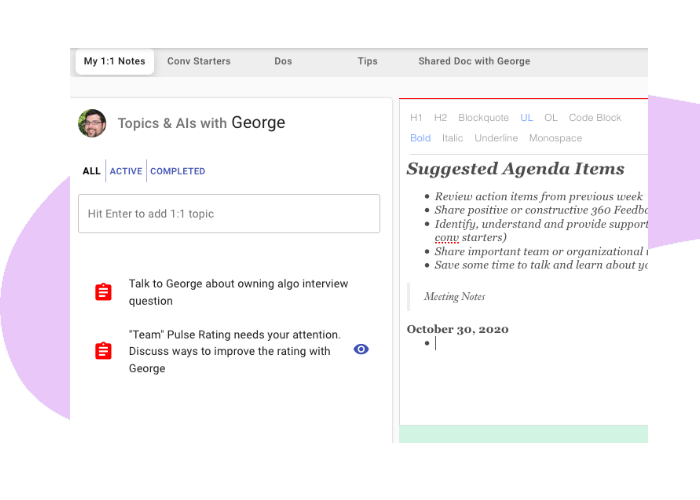The width and height of the screenshot is (700, 500).
Task: Insert a Code Block
Action: point(595,117)
